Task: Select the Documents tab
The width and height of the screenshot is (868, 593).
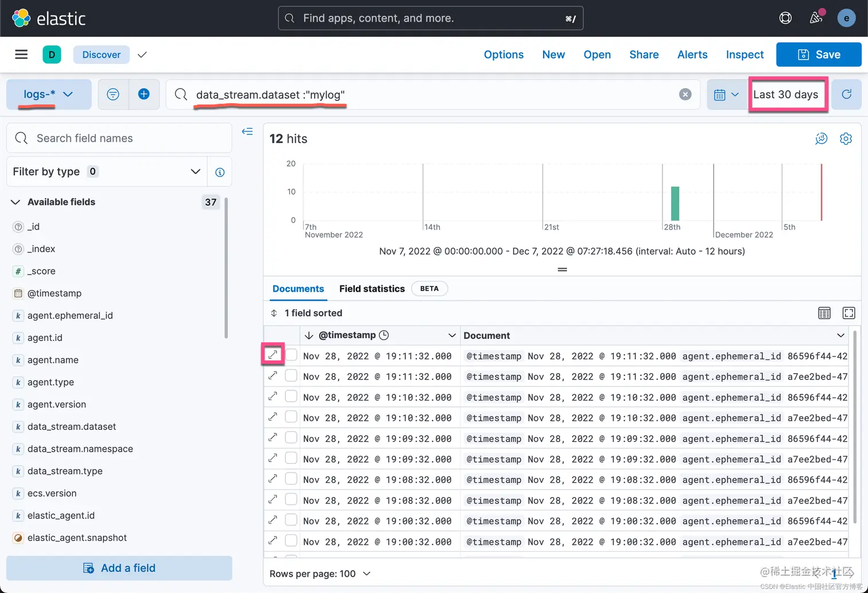Action: [298, 289]
